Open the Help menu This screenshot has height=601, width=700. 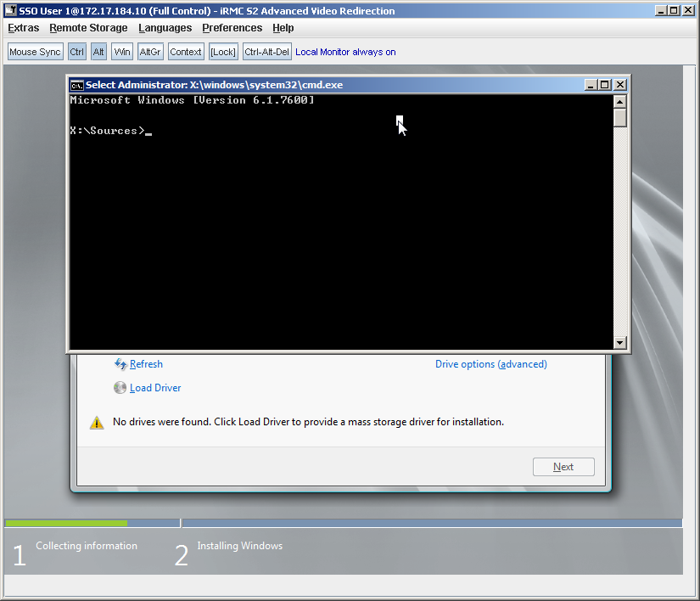pos(283,28)
